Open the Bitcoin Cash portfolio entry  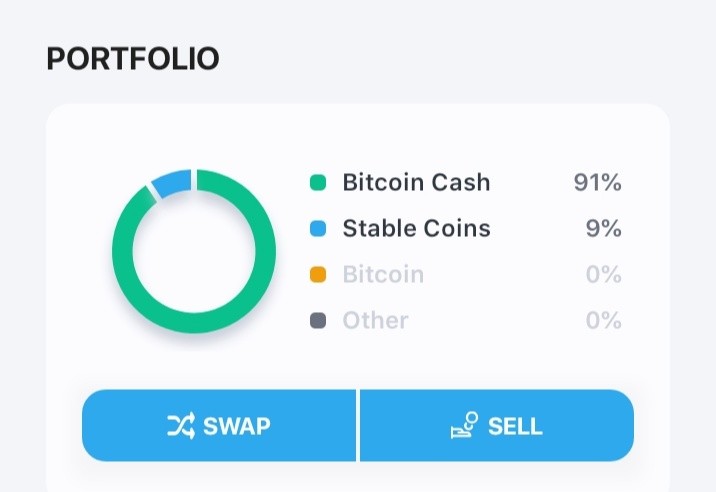tap(465, 182)
